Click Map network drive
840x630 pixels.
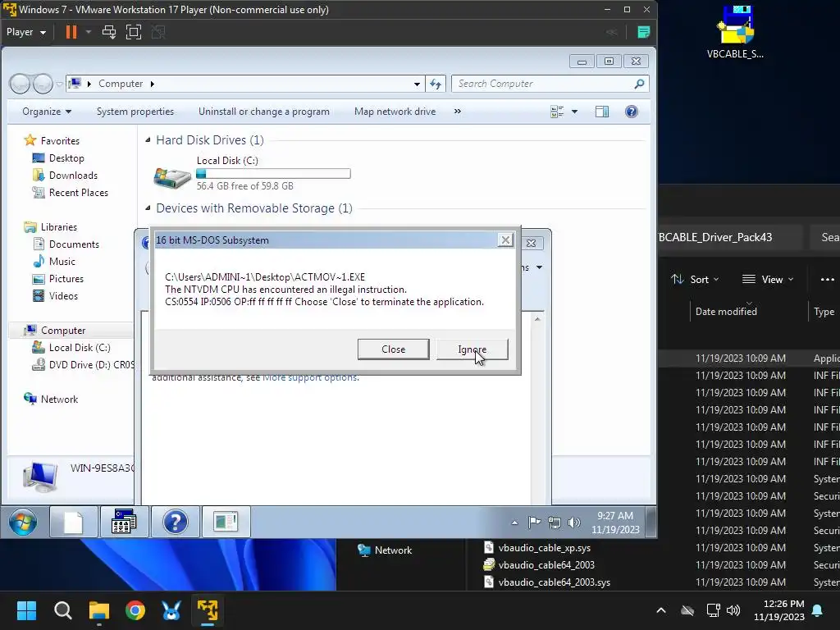coord(395,112)
